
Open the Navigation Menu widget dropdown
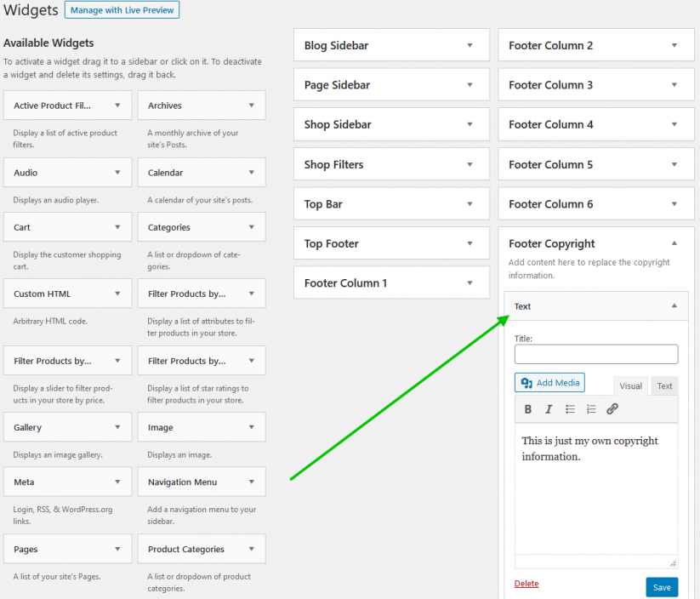tap(252, 482)
